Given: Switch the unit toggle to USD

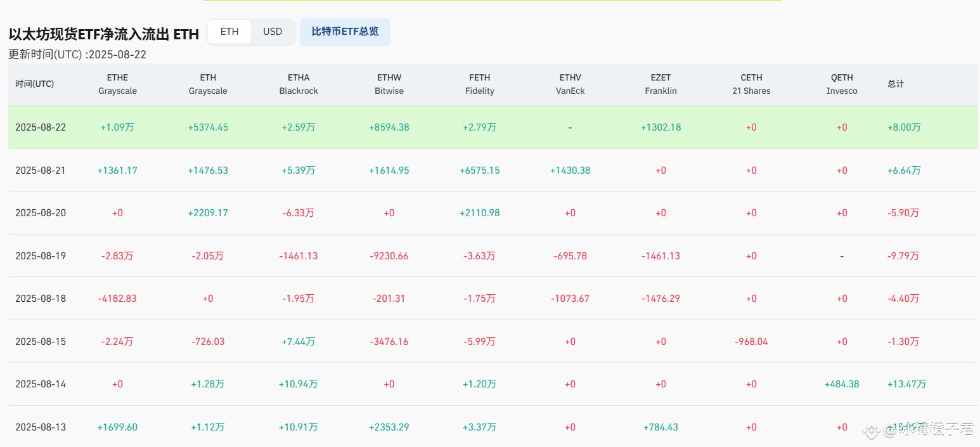Looking at the screenshot, I should 273,31.
